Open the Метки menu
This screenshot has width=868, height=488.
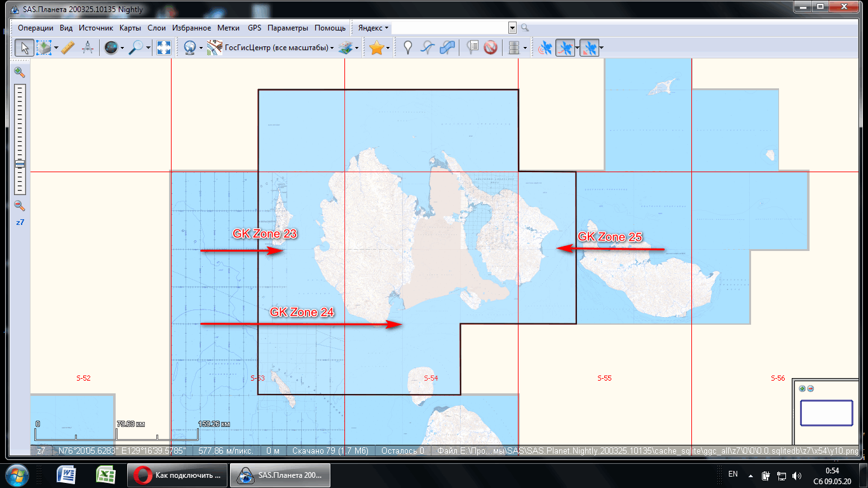pos(228,28)
